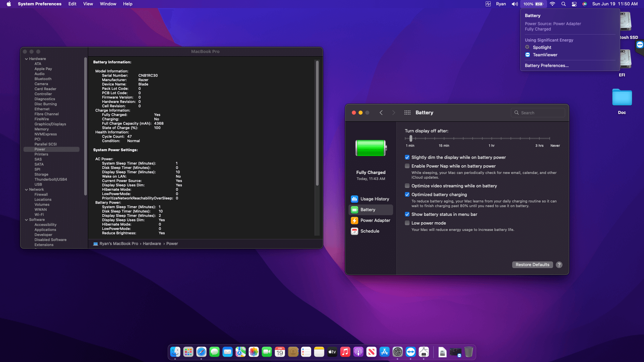The width and height of the screenshot is (644, 362).
Task: Select Graphics/Displays in System Information sidebar
Action: tap(50, 124)
